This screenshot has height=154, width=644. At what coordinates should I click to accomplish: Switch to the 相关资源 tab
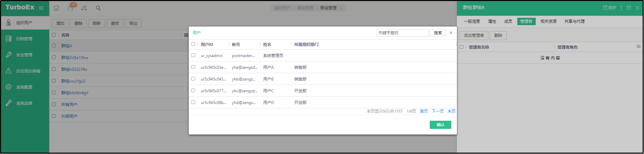[x=548, y=21]
